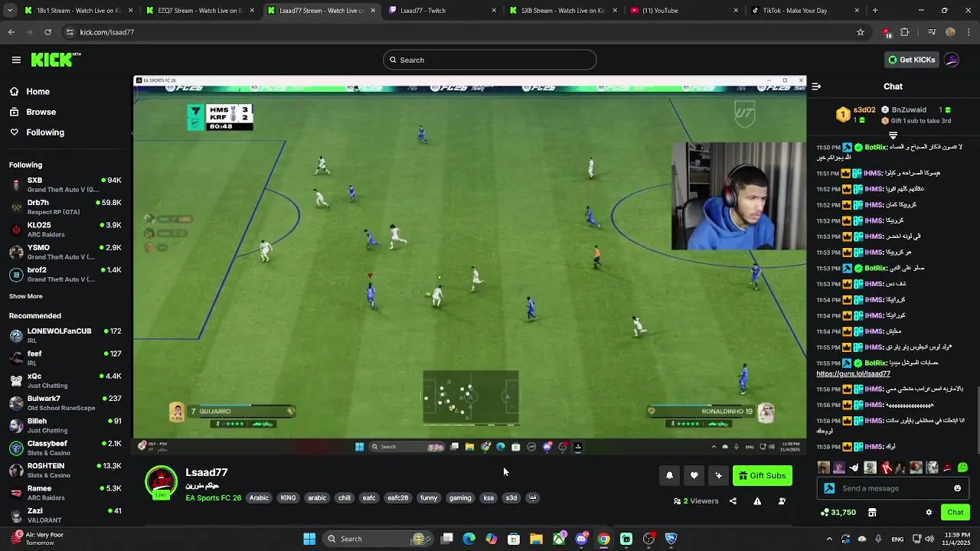Open chat settings gear
The height and width of the screenshot is (551, 980).
(x=929, y=513)
